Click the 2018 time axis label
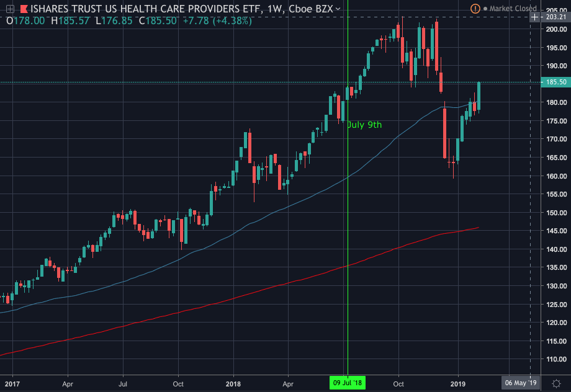The width and height of the screenshot is (571, 392). point(233,384)
